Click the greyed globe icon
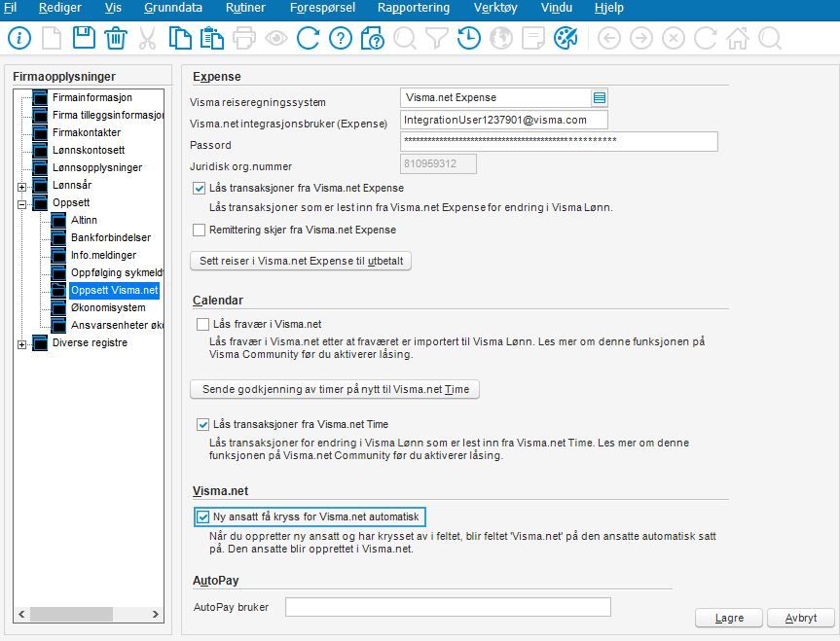This screenshot has width=840, height=641. 501,39
